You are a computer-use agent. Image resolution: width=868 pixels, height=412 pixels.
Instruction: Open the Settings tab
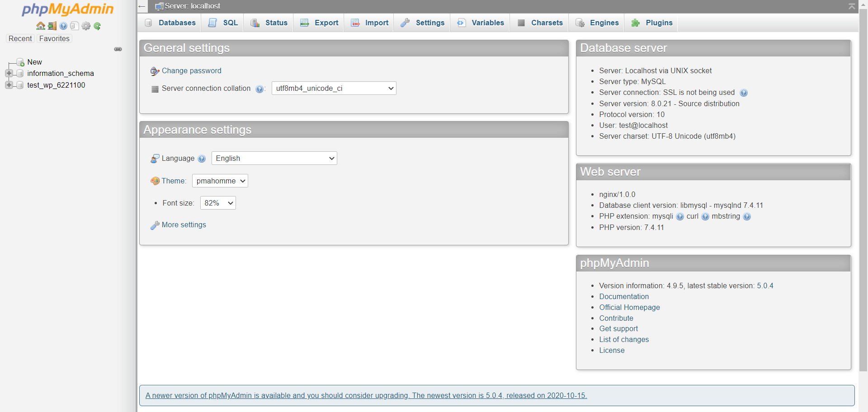pos(422,23)
